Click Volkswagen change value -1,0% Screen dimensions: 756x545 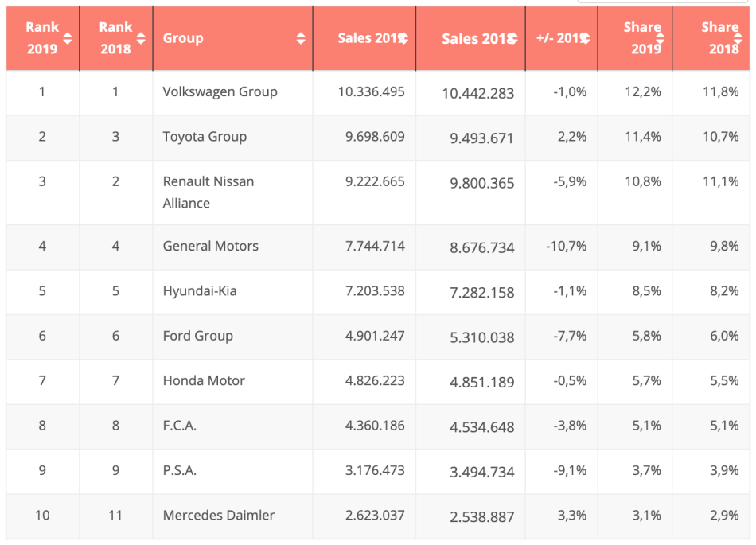570,91
